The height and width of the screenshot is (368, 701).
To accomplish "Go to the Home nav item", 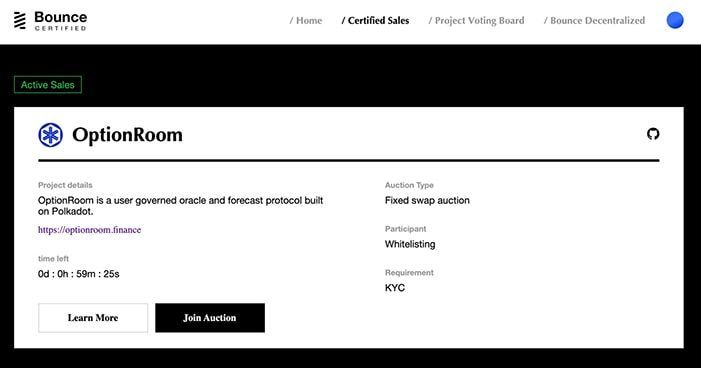I will click(306, 21).
